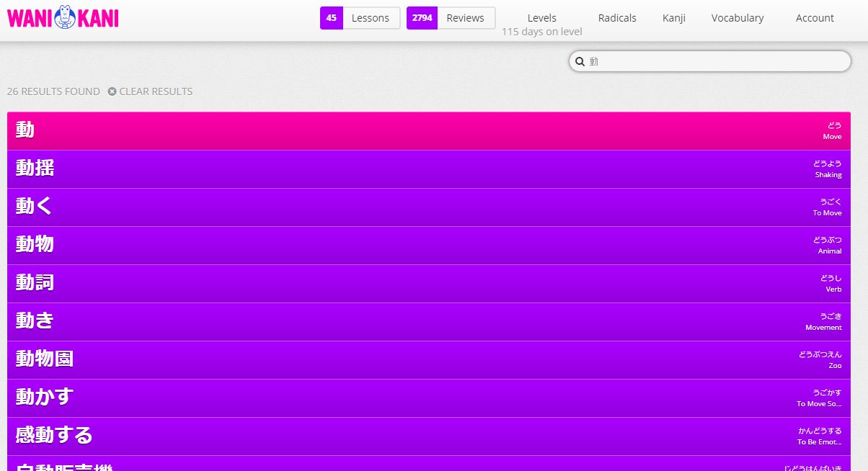
Task: Open the Vocabulary menu
Action: tap(738, 18)
